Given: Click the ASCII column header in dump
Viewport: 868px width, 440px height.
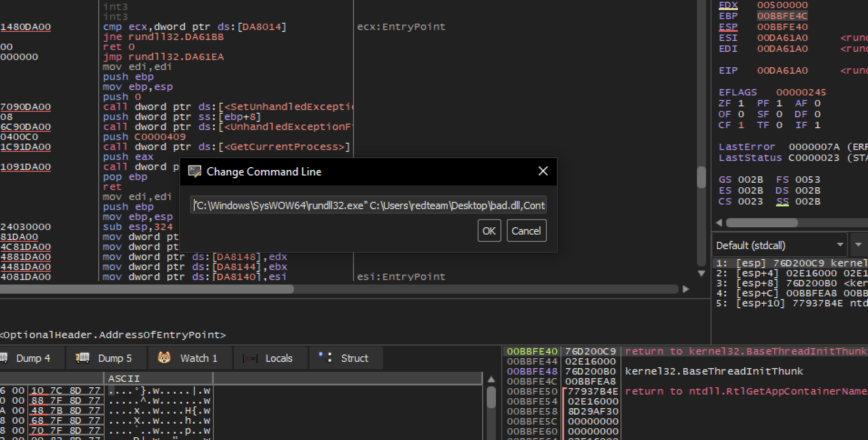Looking at the screenshot, I should click(x=158, y=378).
